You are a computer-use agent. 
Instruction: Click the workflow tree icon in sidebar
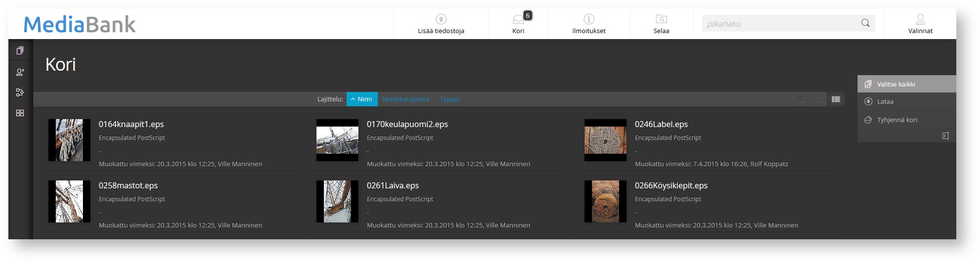pyautogui.click(x=20, y=92)
